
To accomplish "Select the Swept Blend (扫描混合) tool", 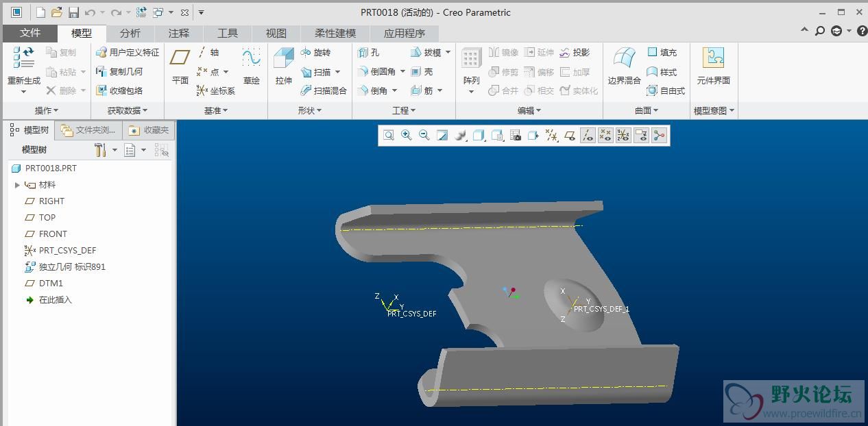I will pos(324,90).
